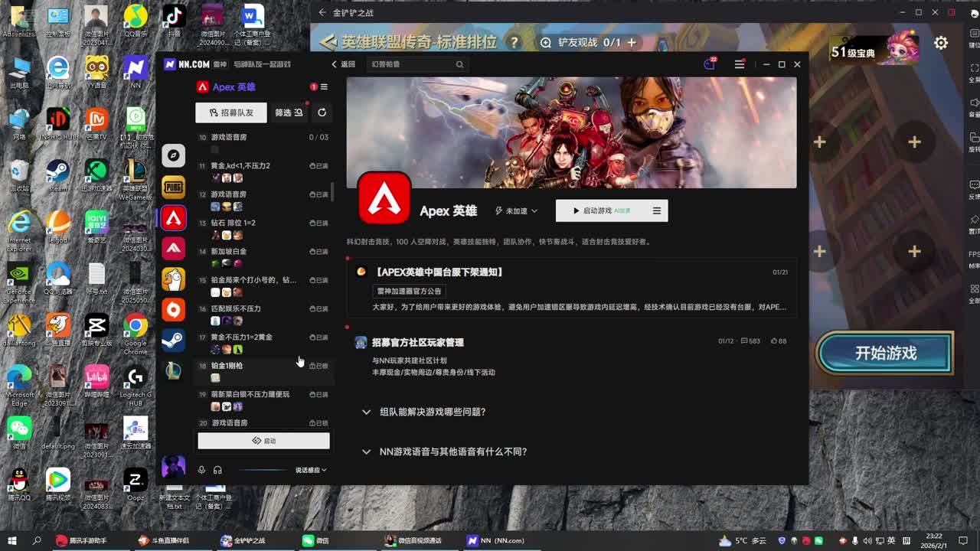Open the Windows Start menu
Image resolution: width=980 pixels, height=551 pixels.
(12, 540)
